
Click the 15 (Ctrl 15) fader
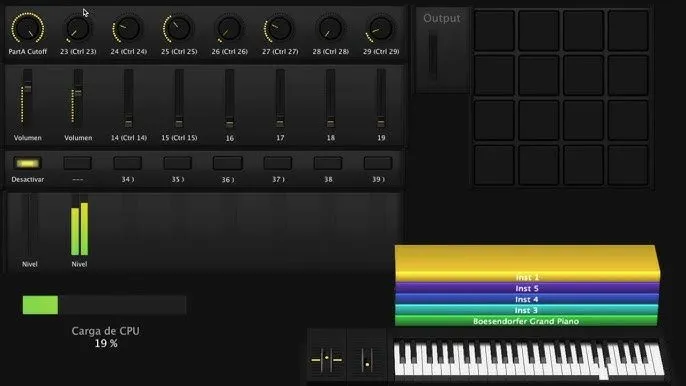coord(179,98)
